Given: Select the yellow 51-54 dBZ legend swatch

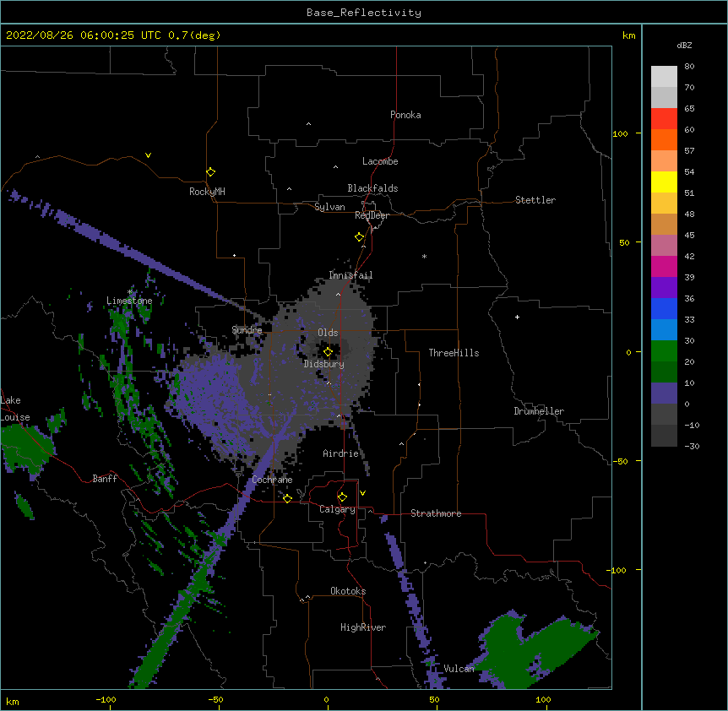Looking at the screenshot, I should tap(664, 182).
